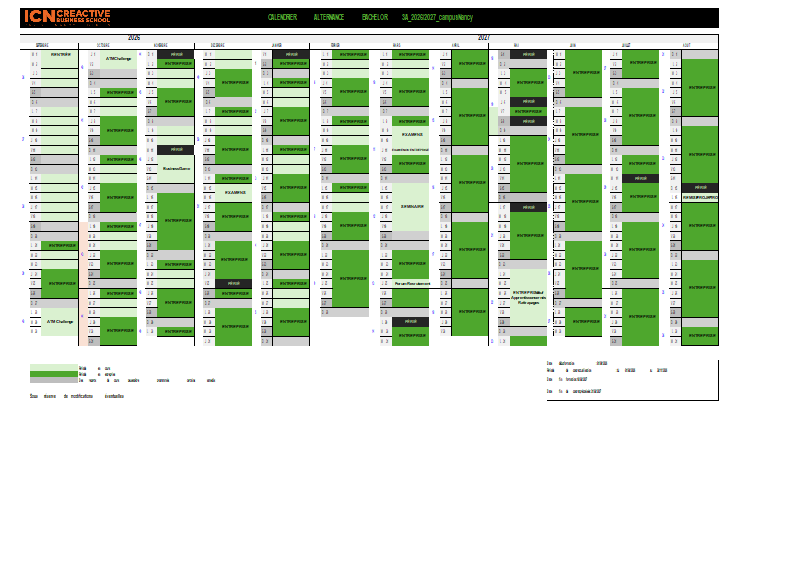The height and width of the screenshot is (566, 800).
Task: Select the CALENDRIER title text
Action: click(x=282, y=18)
